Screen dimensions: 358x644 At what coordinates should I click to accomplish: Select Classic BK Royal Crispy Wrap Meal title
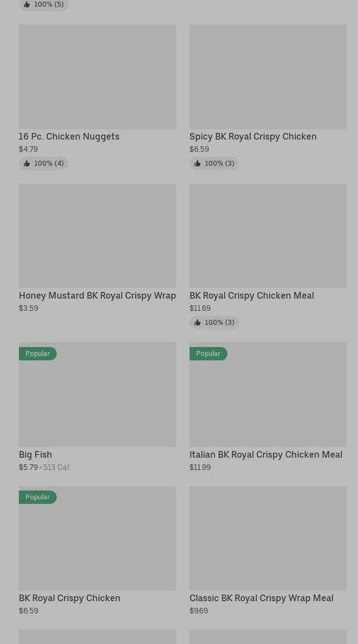[261, 598]
